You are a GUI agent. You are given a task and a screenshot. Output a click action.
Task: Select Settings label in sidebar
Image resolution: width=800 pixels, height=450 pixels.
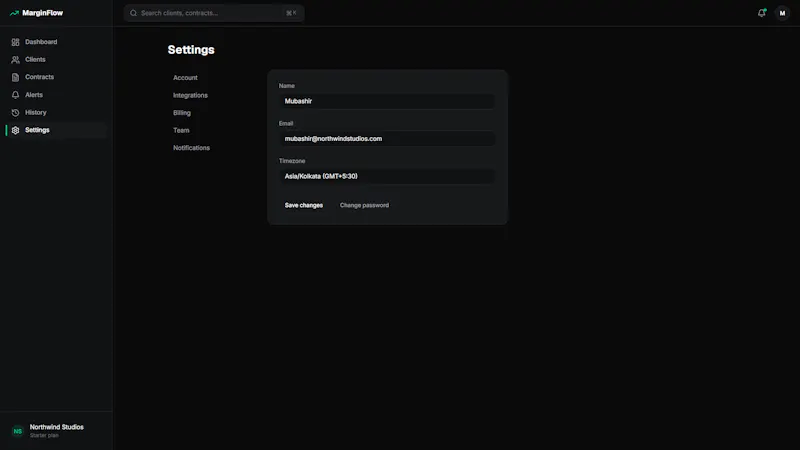pos(37,130)
